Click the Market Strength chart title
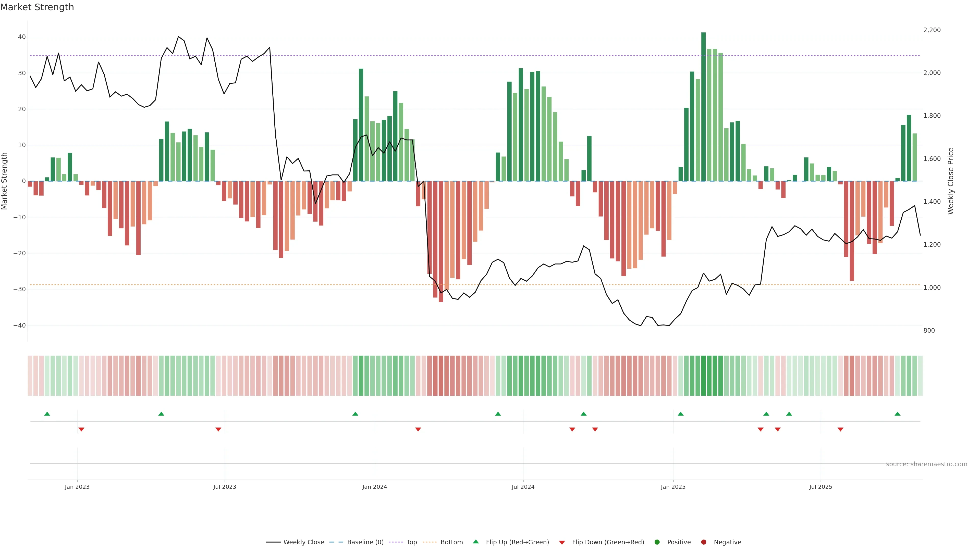980x551 pixels. point(37,7)
